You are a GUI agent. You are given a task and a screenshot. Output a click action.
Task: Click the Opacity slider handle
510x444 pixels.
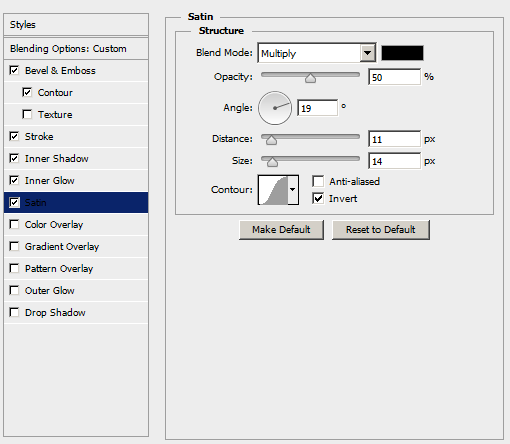tap(310, 78)
